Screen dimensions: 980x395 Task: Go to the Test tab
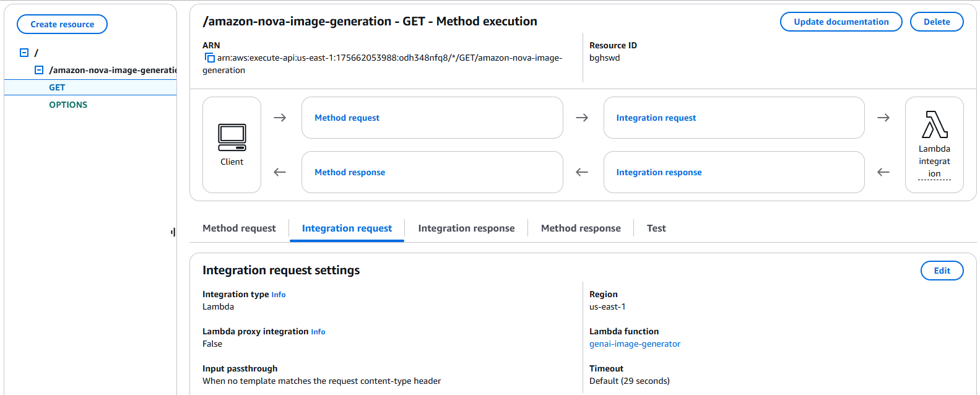pos(656,228)
